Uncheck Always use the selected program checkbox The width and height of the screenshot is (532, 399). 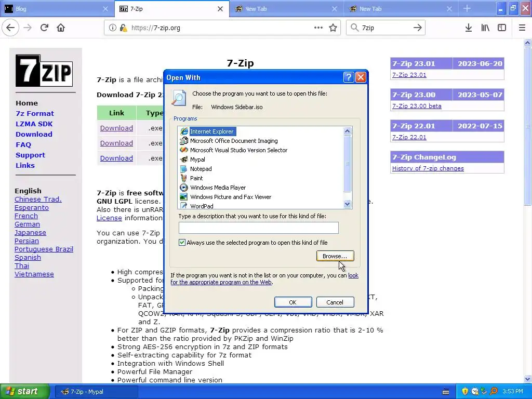(x=182, y=242)
